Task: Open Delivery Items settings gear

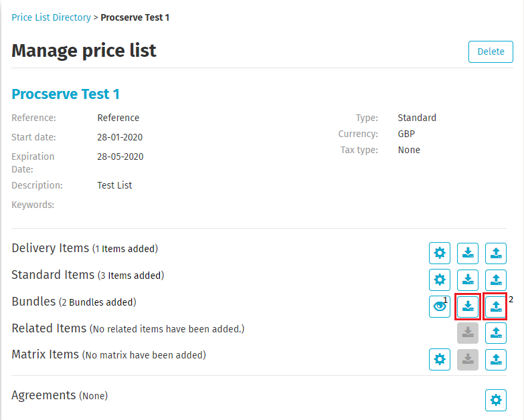Action: (x=440, y=253)
